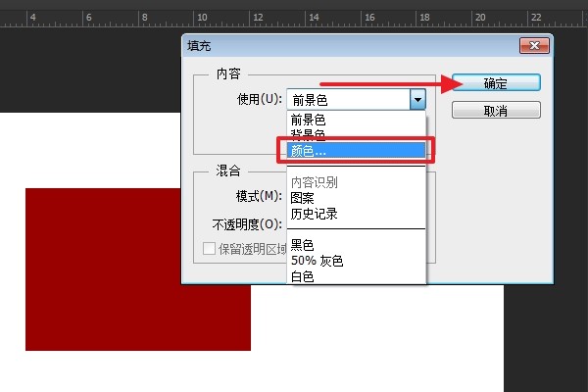Choose 黑色 from the dropdown list
The height and width of the screenshot is (392, 588).
click(x=356, y=245)
